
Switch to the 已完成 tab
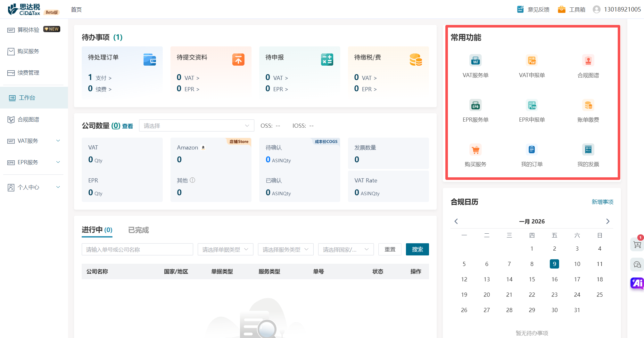pyautogui.click(x=138, y=230)
